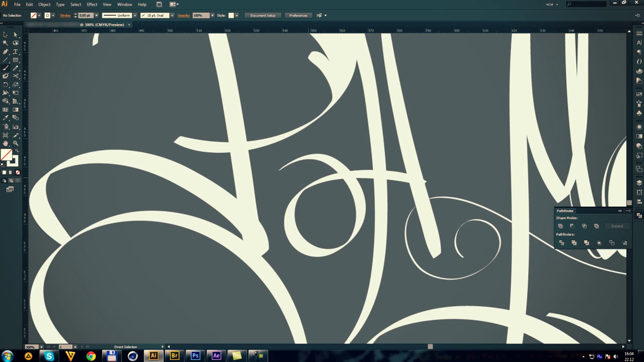Select the Type tool
Screen dimensions: 644x362
16,51
